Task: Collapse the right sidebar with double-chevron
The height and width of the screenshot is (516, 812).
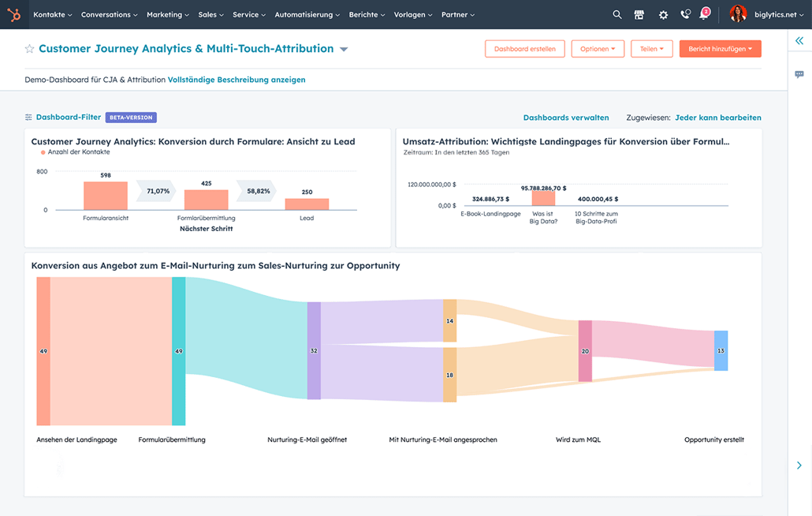Action: click(x=799, y=40)
